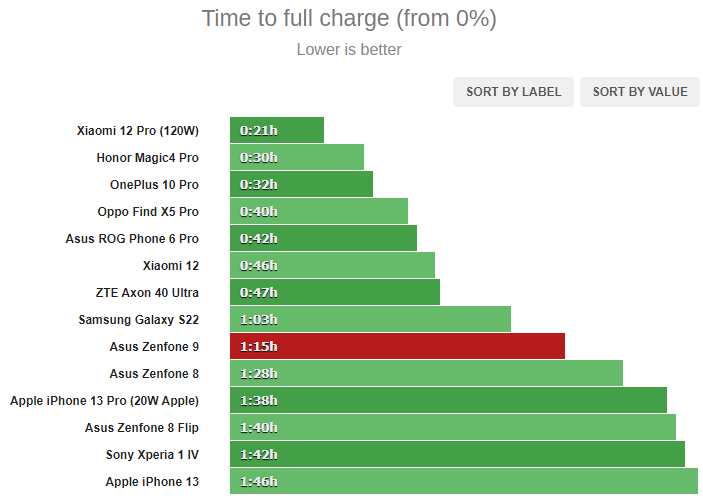
Task: Click the Time to full charge title
Action: tap(349, 19)
